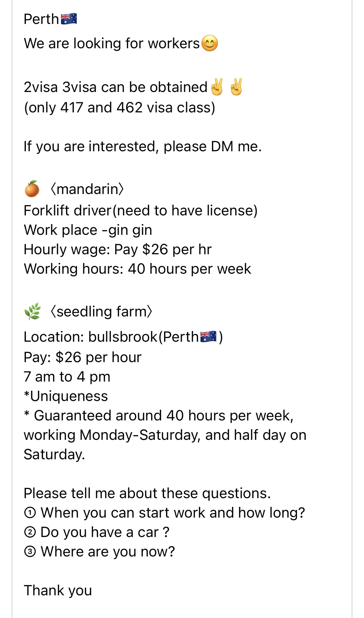Screen dimensions: 364x618
Task: Tap the 'Thank you' closing text
Action: tap(58, 590)
